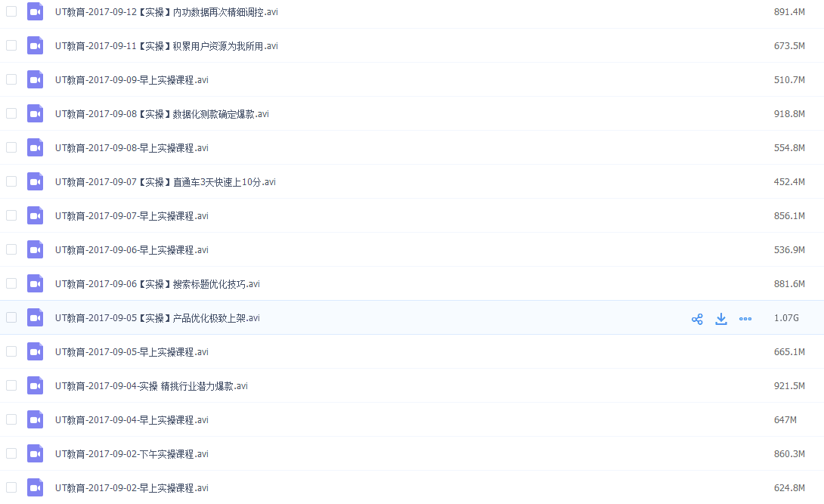Click video icon of 内功数据再次精细调控.avi

pos(36,11)
